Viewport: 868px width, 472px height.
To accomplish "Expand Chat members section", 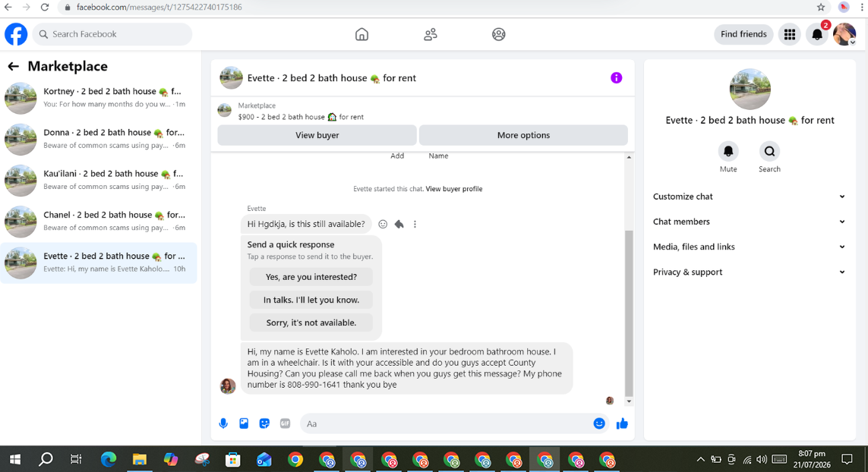I will point(749,222).
